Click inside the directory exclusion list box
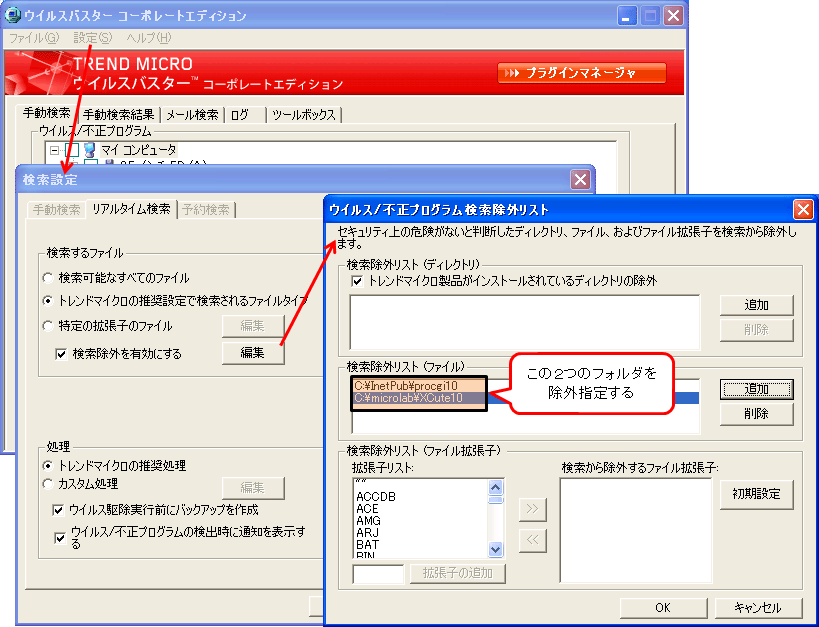The width and height of the screenshot is (819, 627). (x=524, y=322)
